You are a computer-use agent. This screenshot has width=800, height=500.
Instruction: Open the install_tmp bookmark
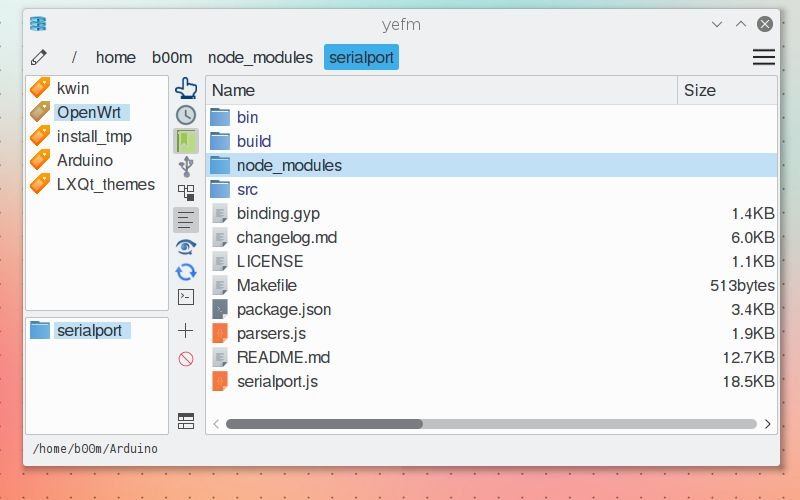[x=94, y=136]
